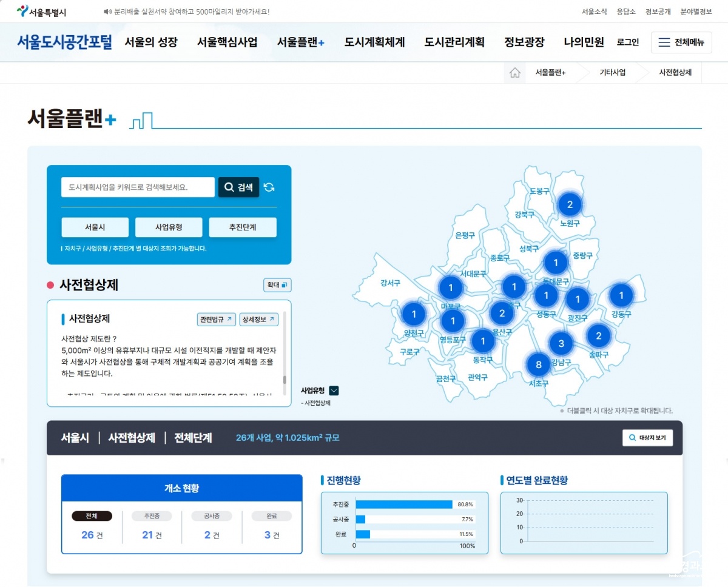Screen dimensions: 728x587
Task: Select the 은평구 district label on map
Action: 465,235
